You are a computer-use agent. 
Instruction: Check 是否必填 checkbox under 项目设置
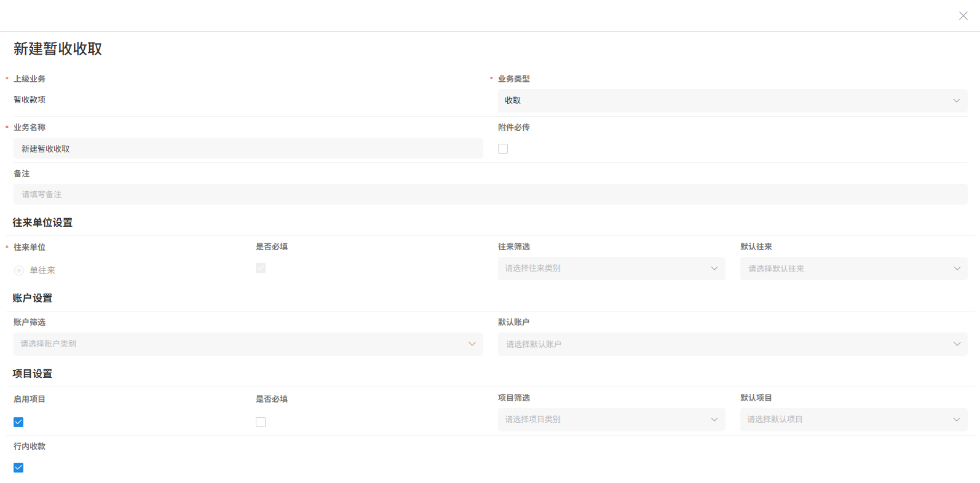(261, 422)
